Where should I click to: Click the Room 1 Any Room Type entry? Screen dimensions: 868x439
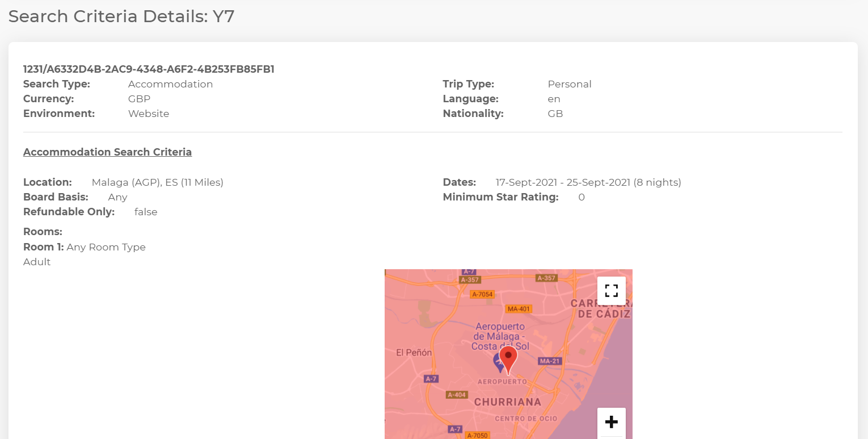click(x=85, y=247)
